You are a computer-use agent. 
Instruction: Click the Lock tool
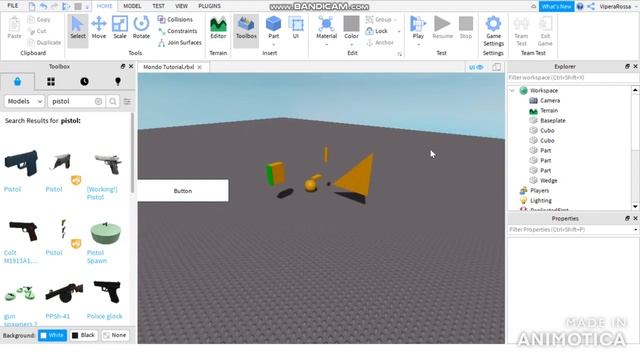click(377, 31)
